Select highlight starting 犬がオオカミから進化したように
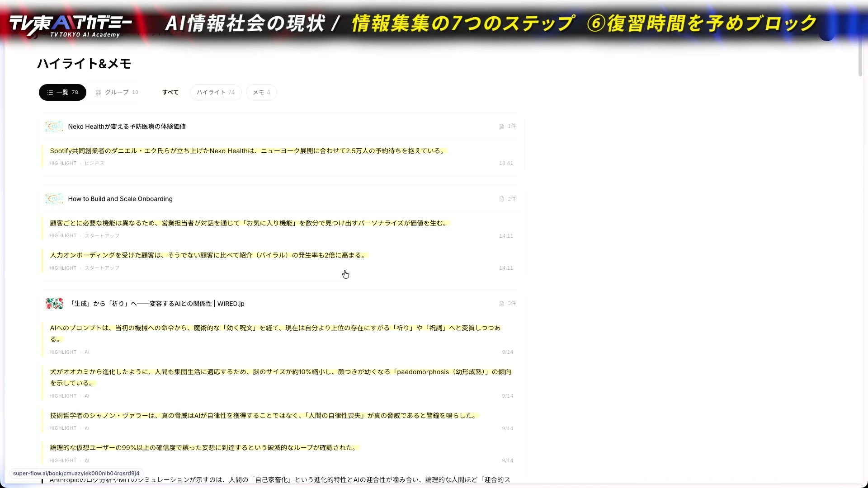 pos(280,377)
